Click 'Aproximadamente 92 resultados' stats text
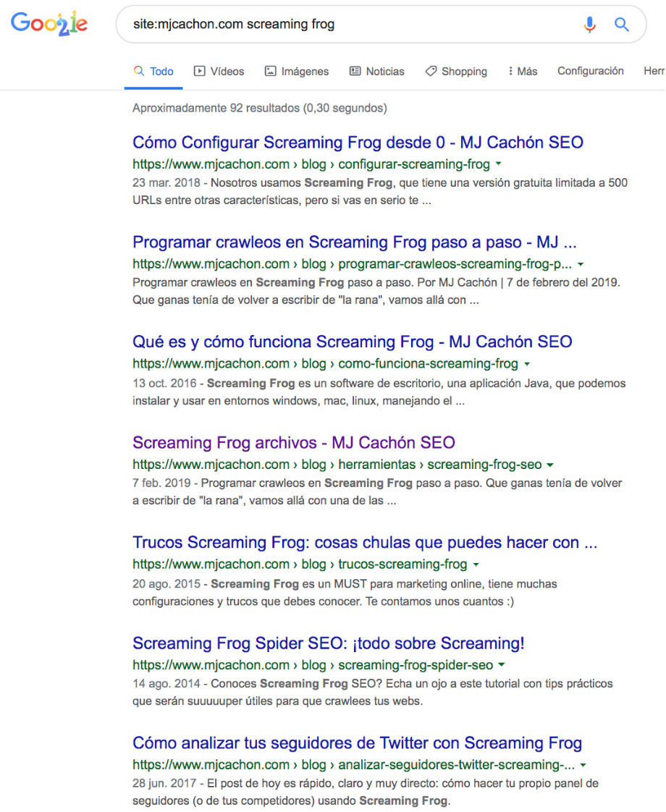 [260, 109]
